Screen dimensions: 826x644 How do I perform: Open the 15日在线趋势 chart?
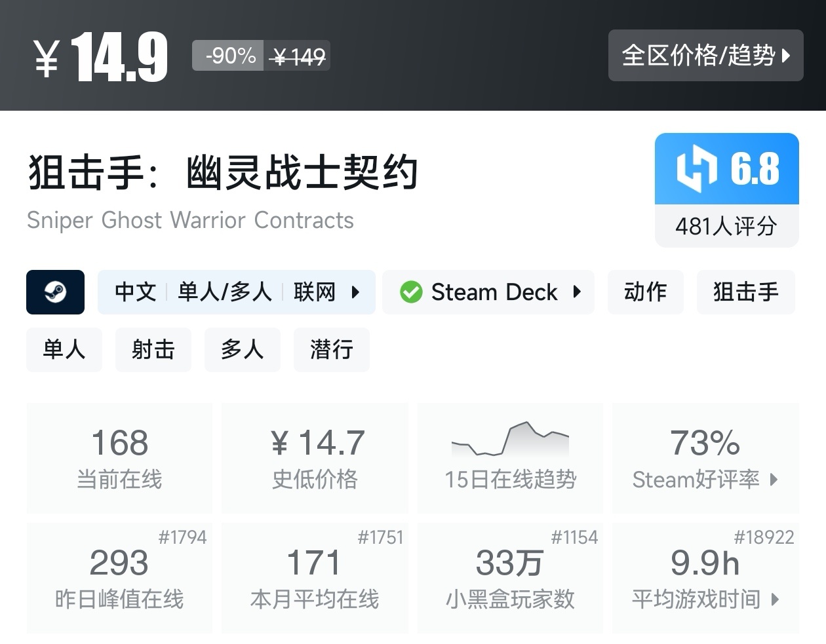(510, 458)
